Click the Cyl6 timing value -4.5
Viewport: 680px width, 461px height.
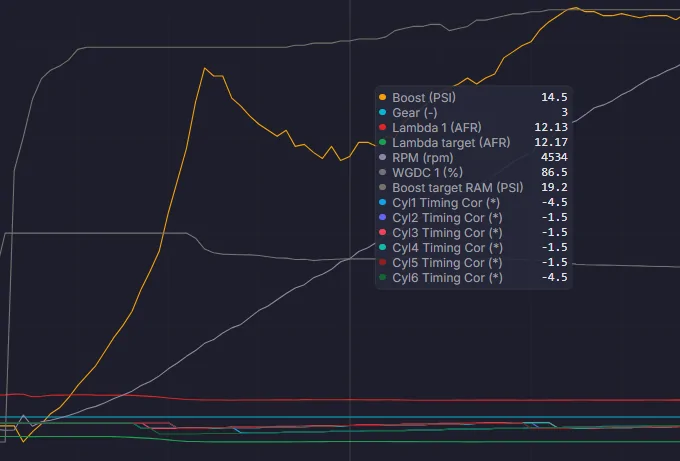[x=554, y=277]
